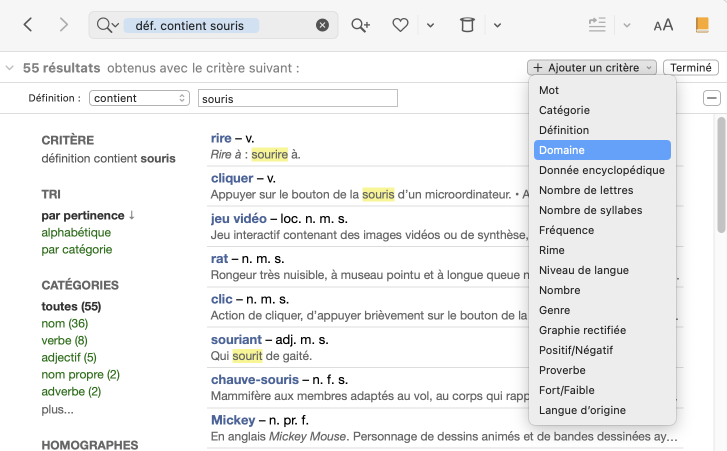Click the advanced search magnifier-plus icon
This screenshot has height=451, width=727.
tap(360, 25)
